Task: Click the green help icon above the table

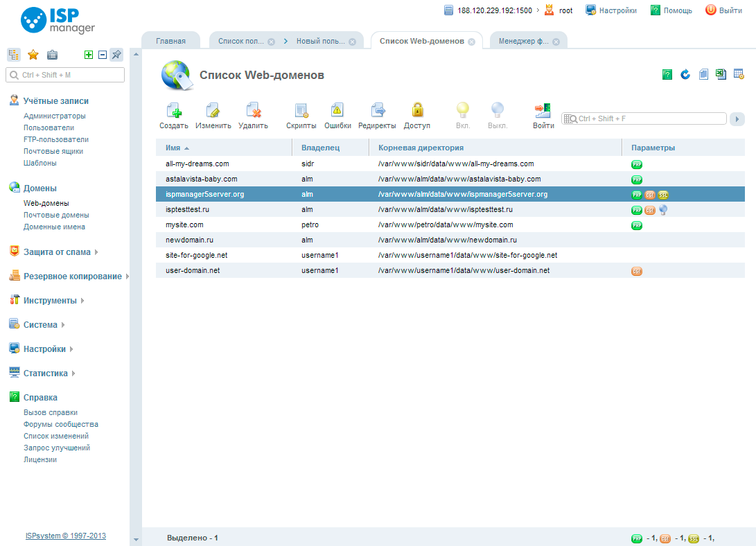Action: point(667,74)
